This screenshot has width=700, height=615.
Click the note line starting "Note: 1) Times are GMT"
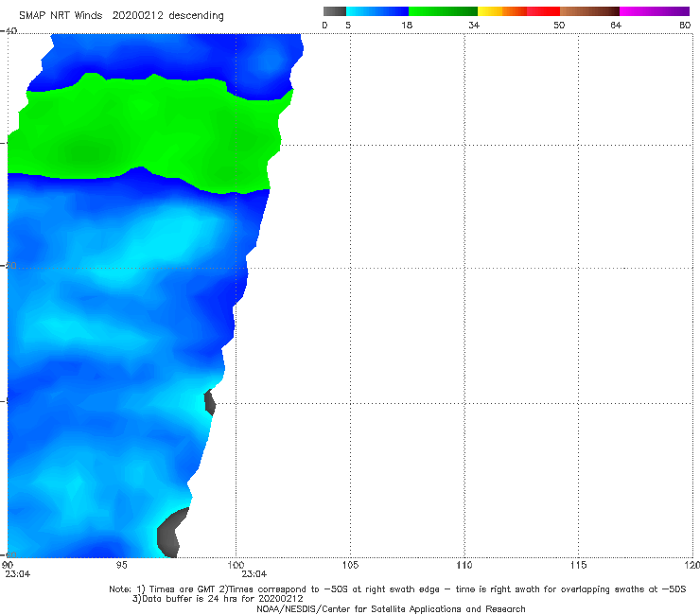click(397, 589)
